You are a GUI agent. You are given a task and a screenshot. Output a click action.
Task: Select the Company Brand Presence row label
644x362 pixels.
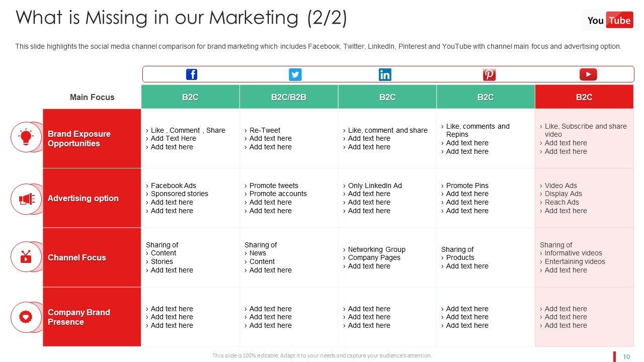pos(78,317)
